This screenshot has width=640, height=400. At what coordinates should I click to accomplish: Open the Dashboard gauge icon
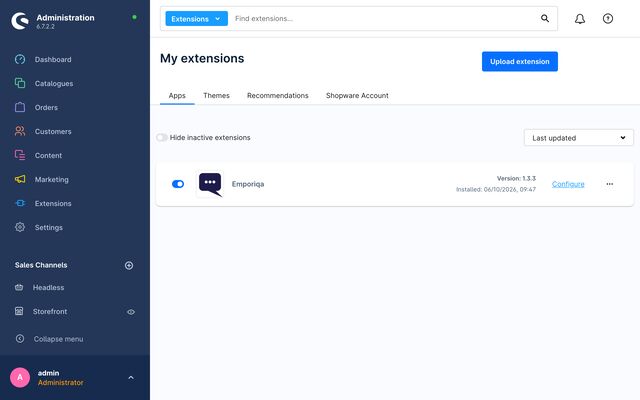pyautogui.click(x=20, y=60)
